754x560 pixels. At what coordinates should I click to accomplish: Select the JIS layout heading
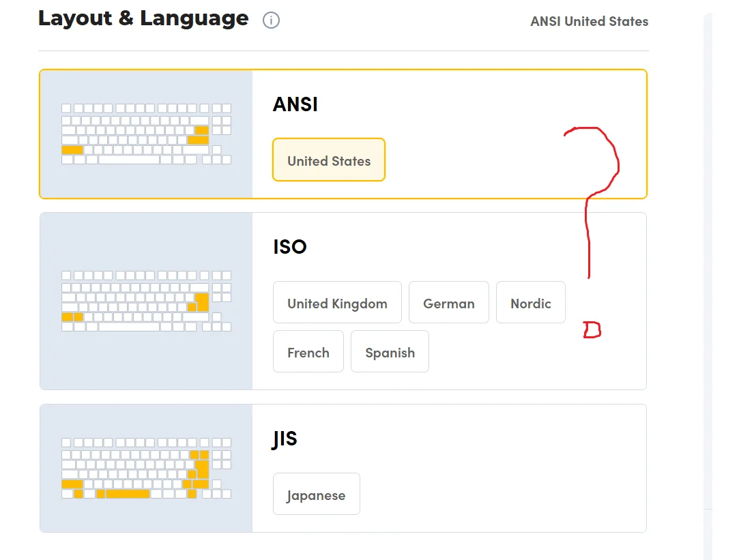click(x=285, y=438)
